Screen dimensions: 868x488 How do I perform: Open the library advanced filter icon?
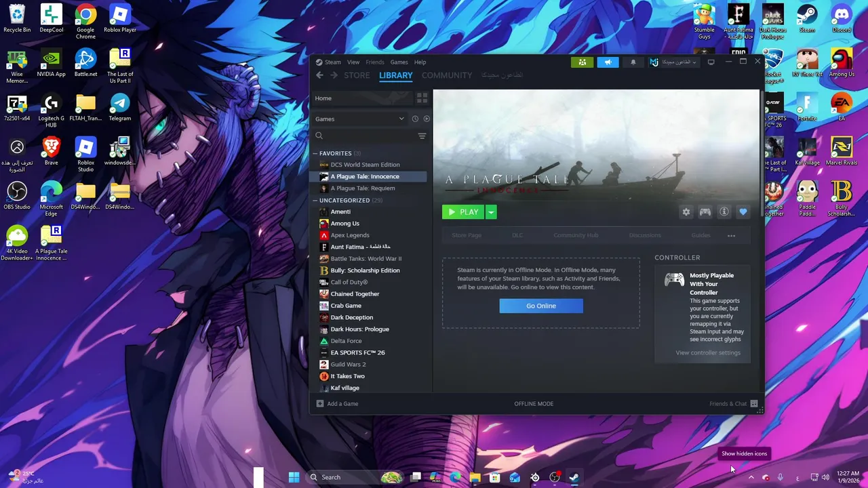pos(422,136)
